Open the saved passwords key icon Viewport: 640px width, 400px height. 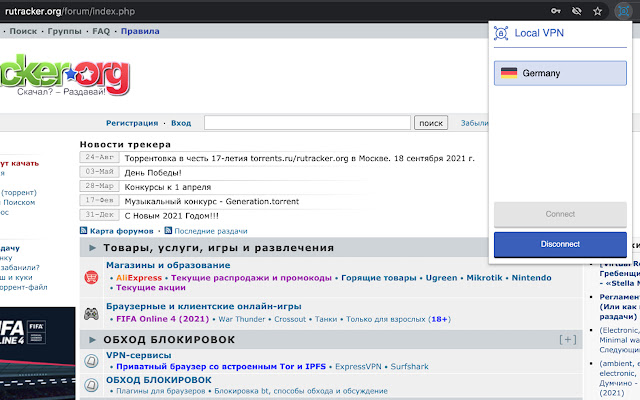click(556, 11)
